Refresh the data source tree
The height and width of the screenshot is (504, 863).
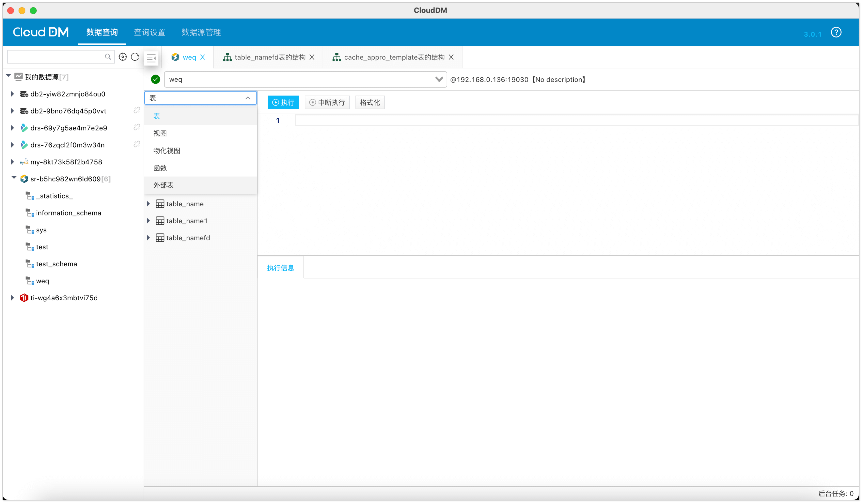(x=135, y=57)
